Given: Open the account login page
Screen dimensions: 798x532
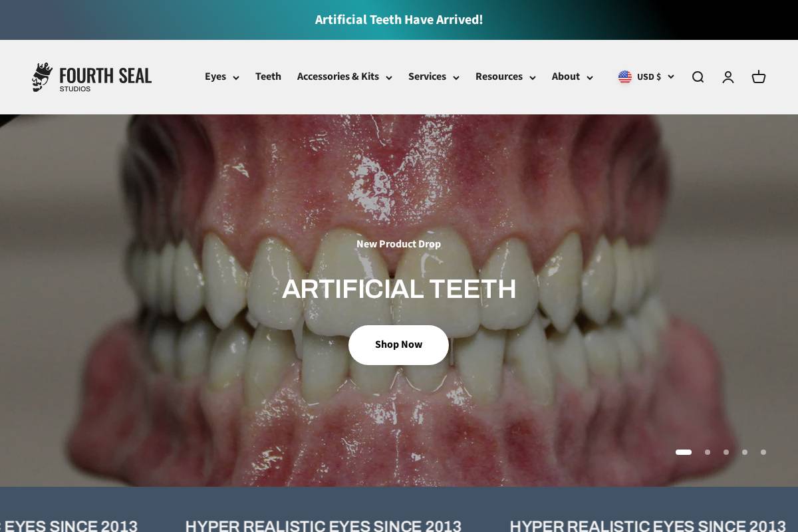Looking at the screenshot, I should pyautogui.click(x=728, y=77).
